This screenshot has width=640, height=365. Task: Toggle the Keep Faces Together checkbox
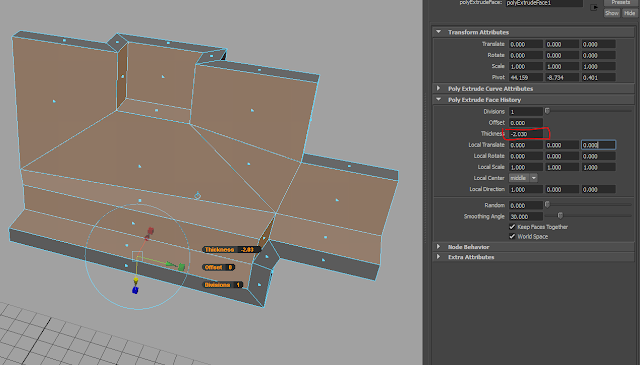(512, 227)
